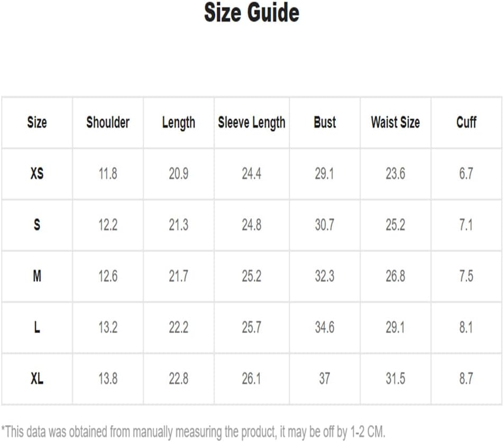Click the S length value 21.3
Image resolution: width=504 pixels, height=442 pixels.
point(178,225)
